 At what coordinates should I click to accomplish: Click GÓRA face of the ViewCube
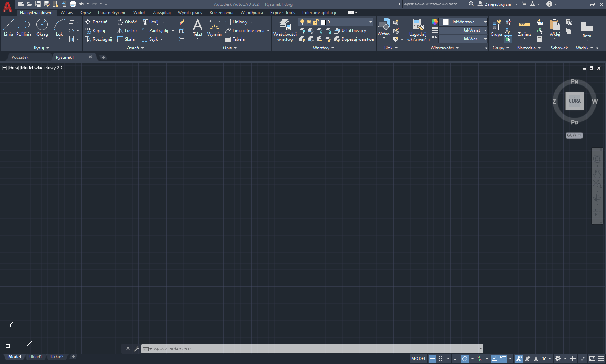coord(575,101)
